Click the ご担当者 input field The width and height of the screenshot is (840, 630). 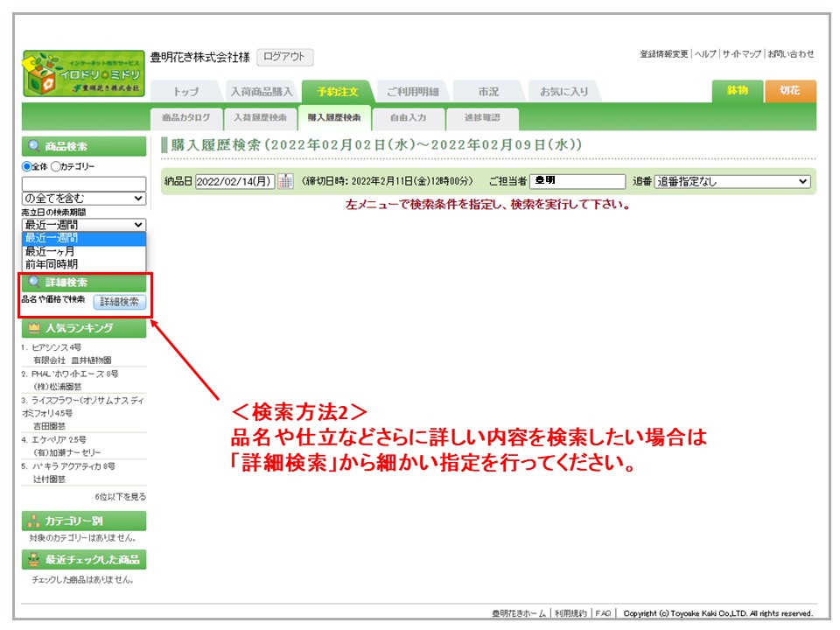(577, 181)
